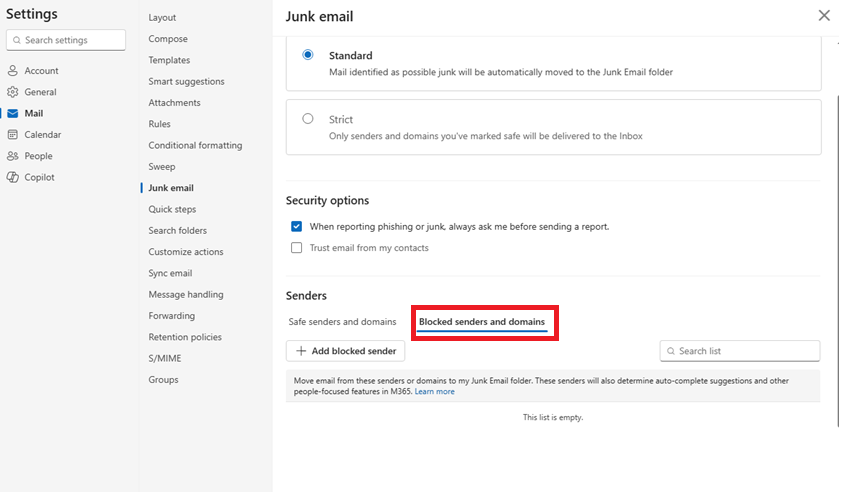Open the Layout mail settings
The image size is (853, 492).
[x=162, y=17]
